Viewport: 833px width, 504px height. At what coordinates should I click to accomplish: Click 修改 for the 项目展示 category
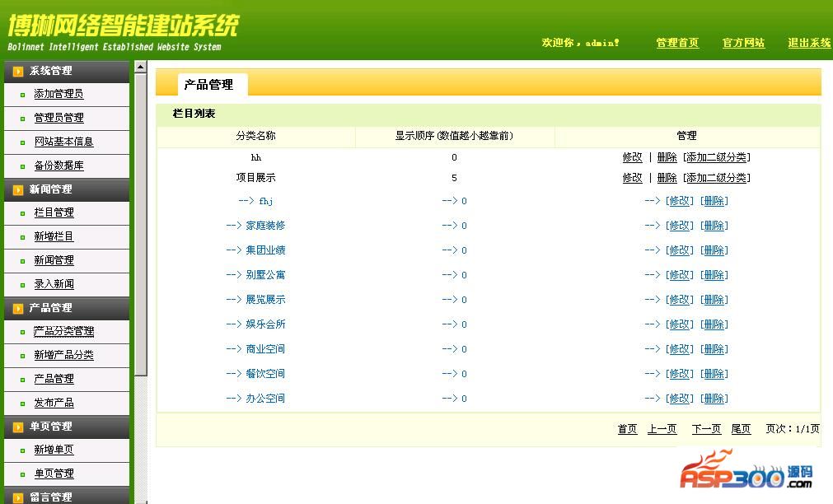pos(632,178)
